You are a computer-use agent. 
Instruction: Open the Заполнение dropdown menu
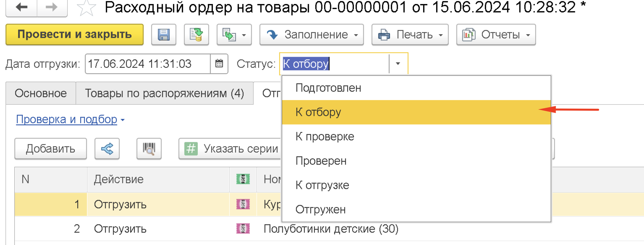(x=312, y=35)
